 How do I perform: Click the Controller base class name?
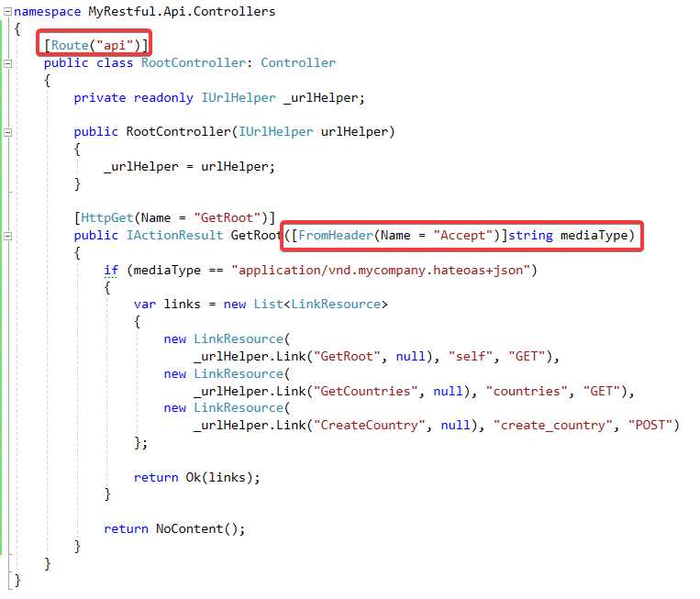point(298,63)
